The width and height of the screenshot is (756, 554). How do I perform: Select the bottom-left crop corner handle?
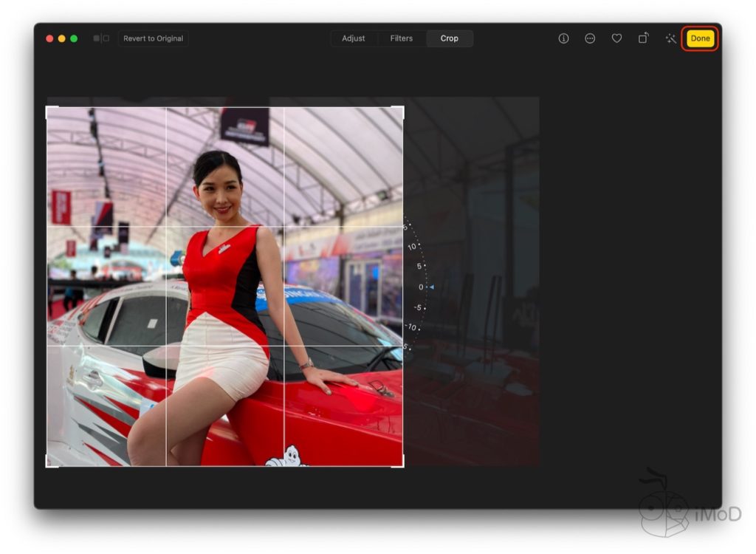[x=48, y=465]
